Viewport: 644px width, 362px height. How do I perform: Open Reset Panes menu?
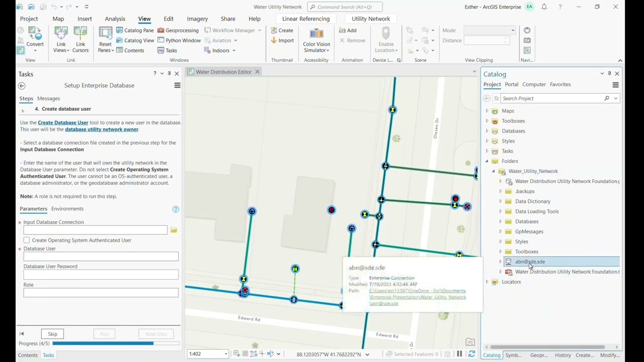[x=105, y=40]
